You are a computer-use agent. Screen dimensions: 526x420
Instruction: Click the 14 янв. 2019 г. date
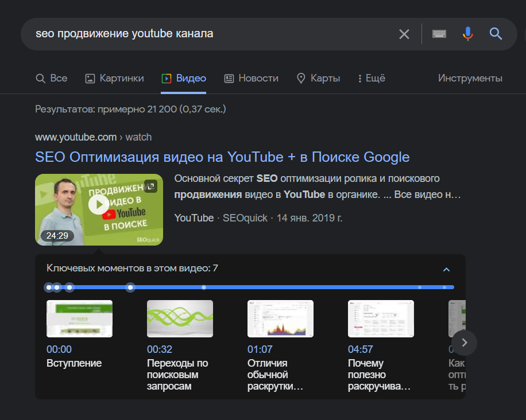pos(310,218)
